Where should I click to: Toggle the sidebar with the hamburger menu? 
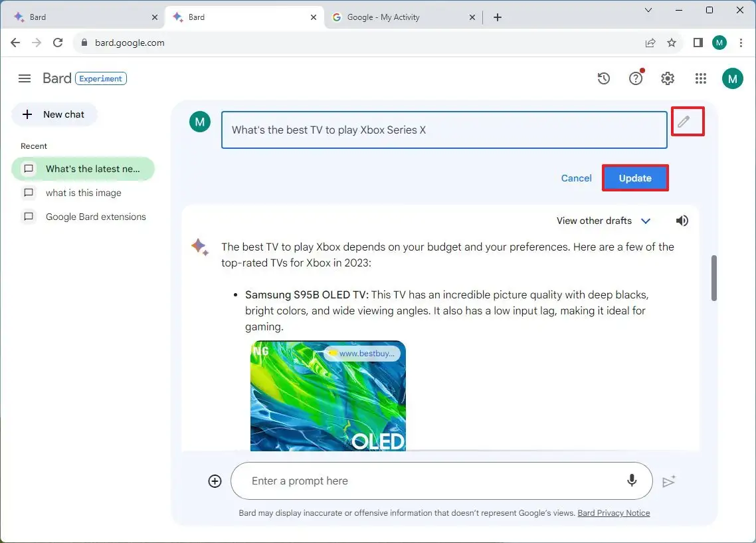click(x=25, y=78)
